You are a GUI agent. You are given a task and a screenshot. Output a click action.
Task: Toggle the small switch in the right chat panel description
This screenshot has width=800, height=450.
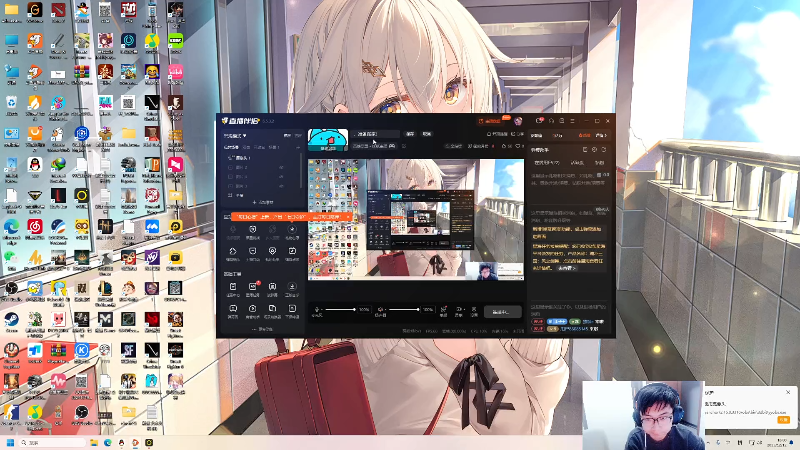point(600,175)
